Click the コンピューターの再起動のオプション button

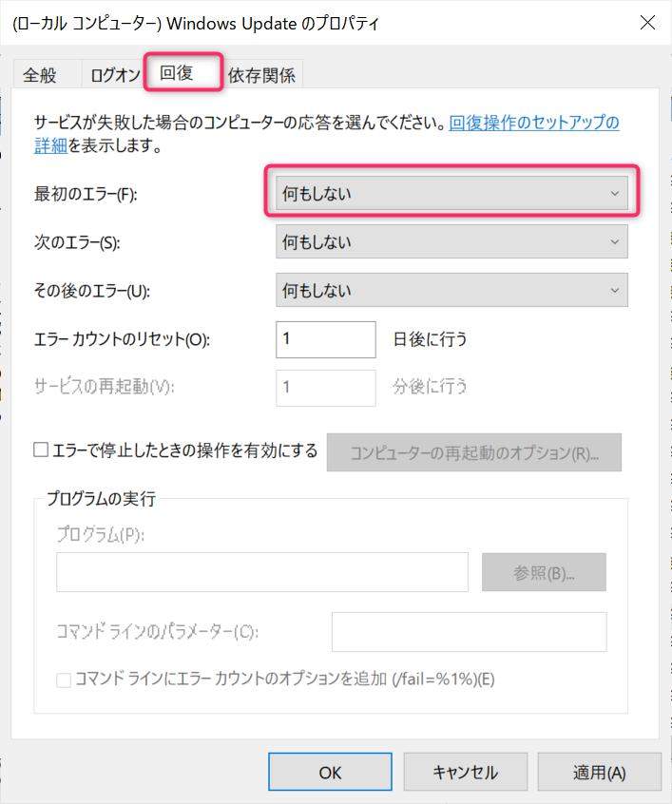click(x=473, y=452)
